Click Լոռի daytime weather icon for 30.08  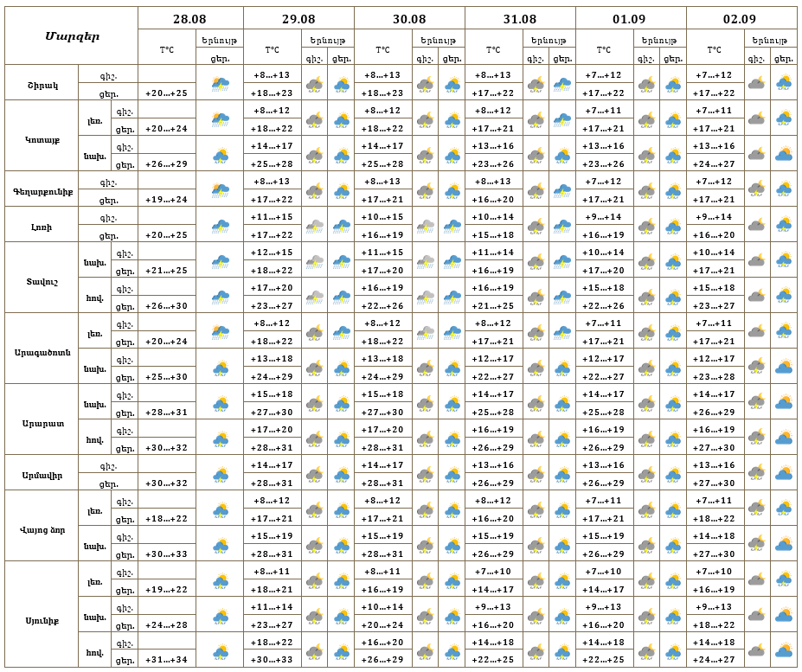point(452,226)
